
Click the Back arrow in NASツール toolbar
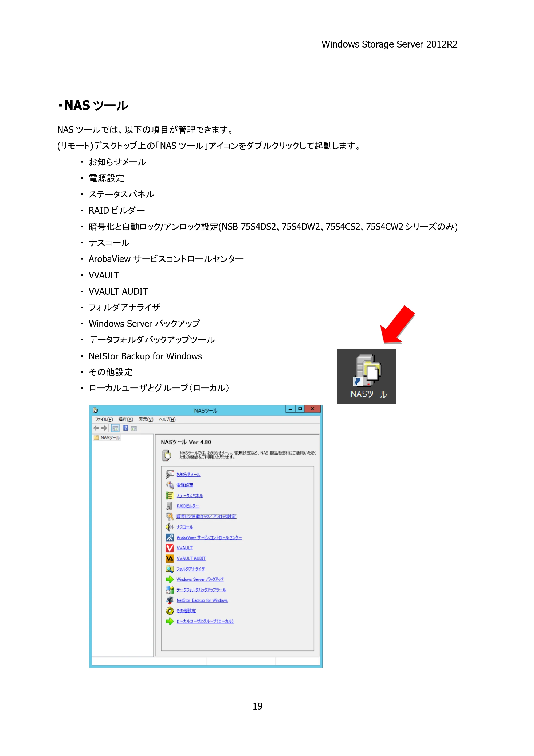[96, 428]
